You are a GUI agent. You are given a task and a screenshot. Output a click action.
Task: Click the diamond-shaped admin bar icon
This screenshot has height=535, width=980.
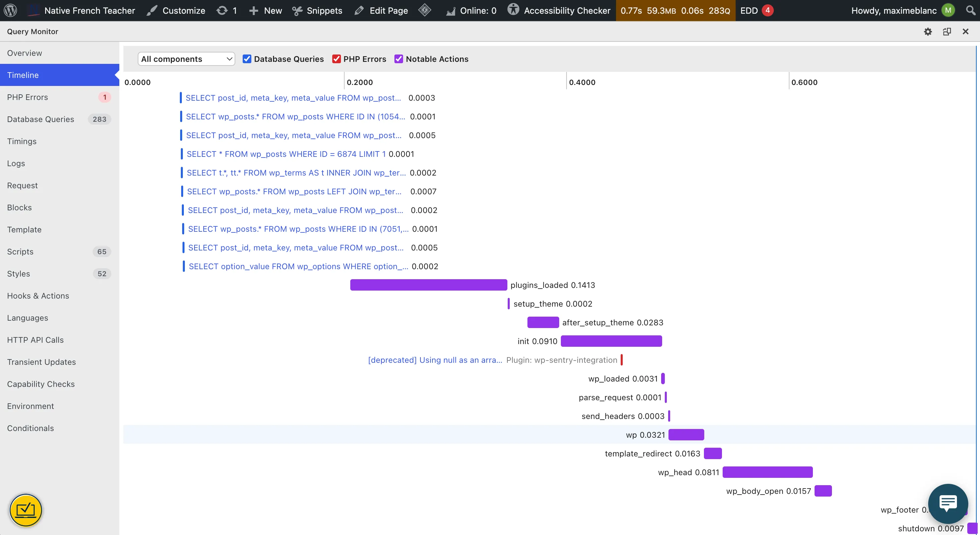(424, 10)
